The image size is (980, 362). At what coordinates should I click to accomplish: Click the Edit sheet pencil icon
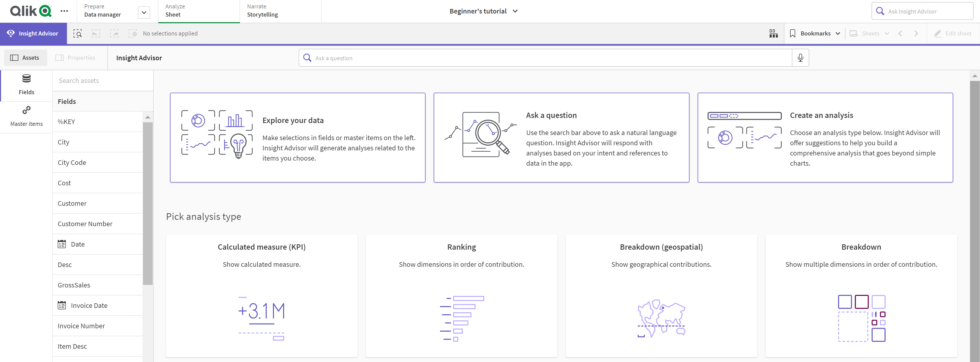[937, 33]
